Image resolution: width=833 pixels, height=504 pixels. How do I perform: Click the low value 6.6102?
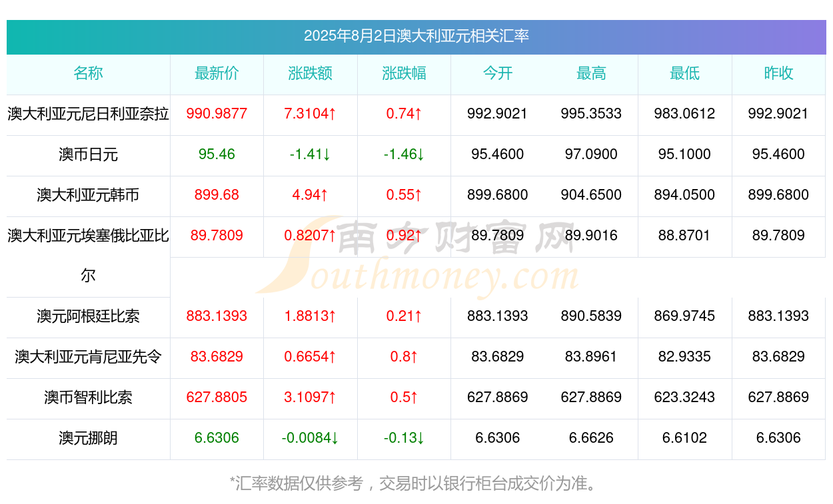(x=685, y=438)
